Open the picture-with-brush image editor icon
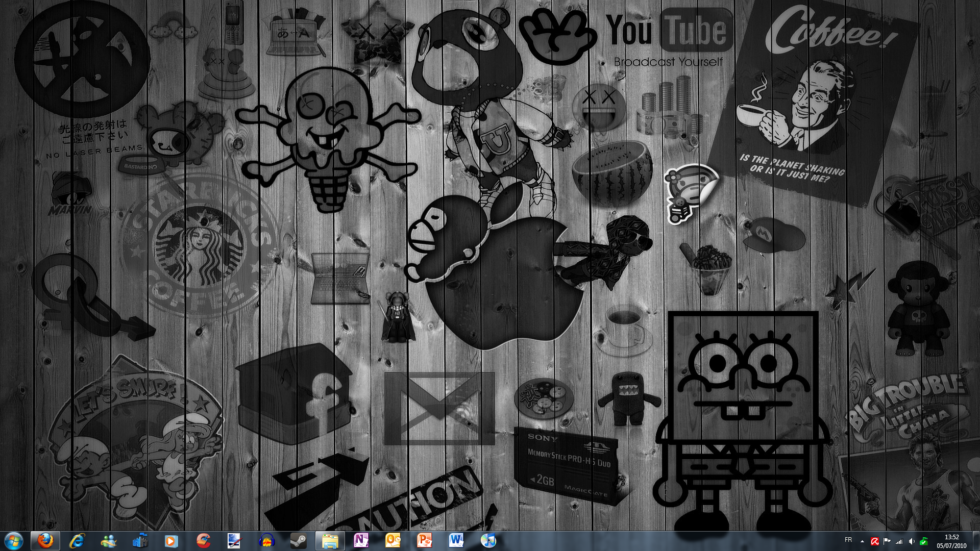The height and width of the screenshot is (551, 980). [x=234, y=541]
